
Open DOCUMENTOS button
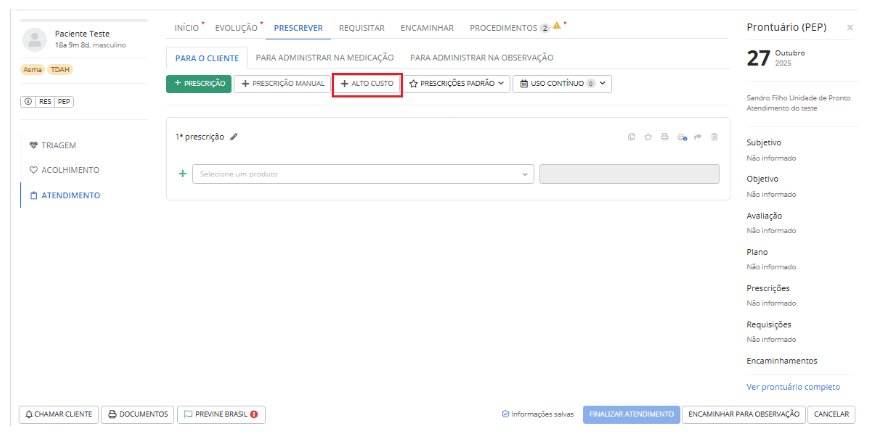pos(138,414)
